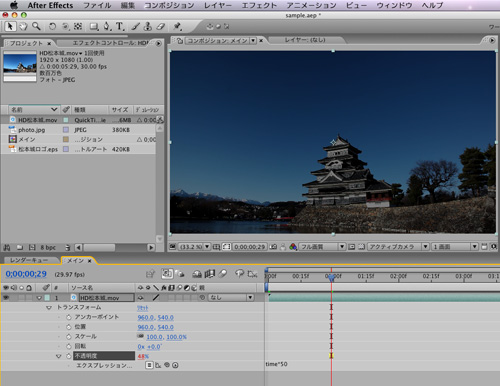500x386 pixels.
Task: Open the アクティブカメラ view dropdown
Action: (398, 247)
